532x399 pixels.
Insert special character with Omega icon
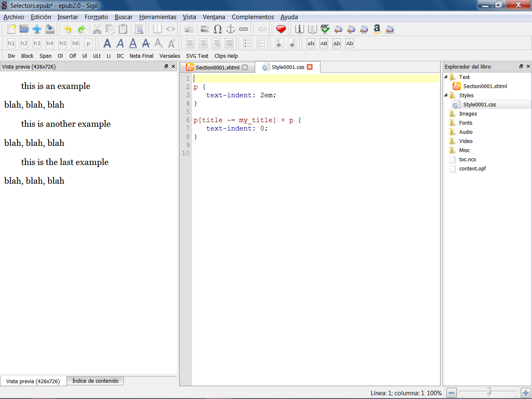click(x=218, y=29)
